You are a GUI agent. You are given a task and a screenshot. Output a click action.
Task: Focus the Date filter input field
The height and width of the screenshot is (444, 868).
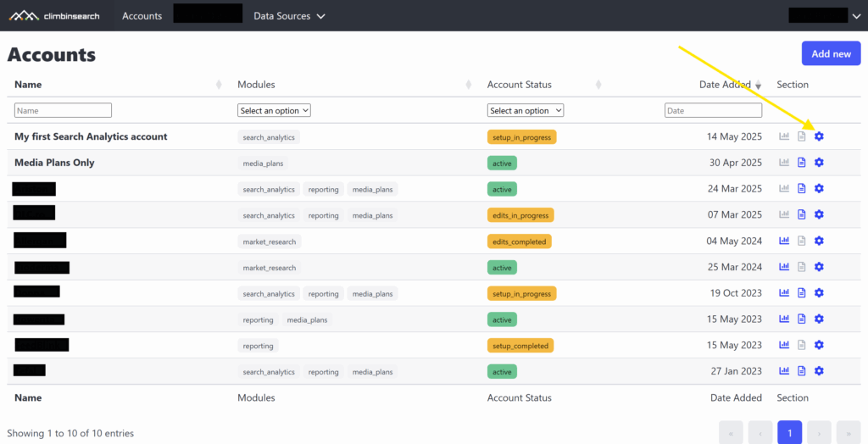(713, 110)
